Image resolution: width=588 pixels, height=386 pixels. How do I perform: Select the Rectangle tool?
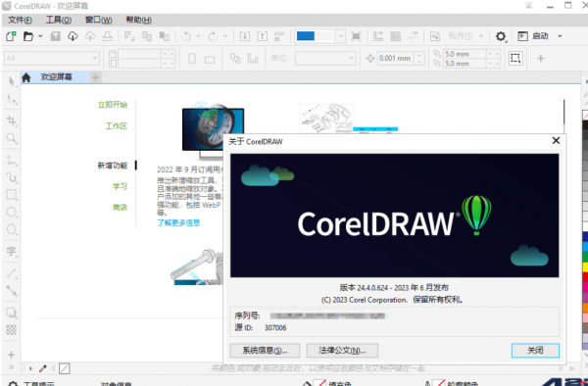[12, 195]
